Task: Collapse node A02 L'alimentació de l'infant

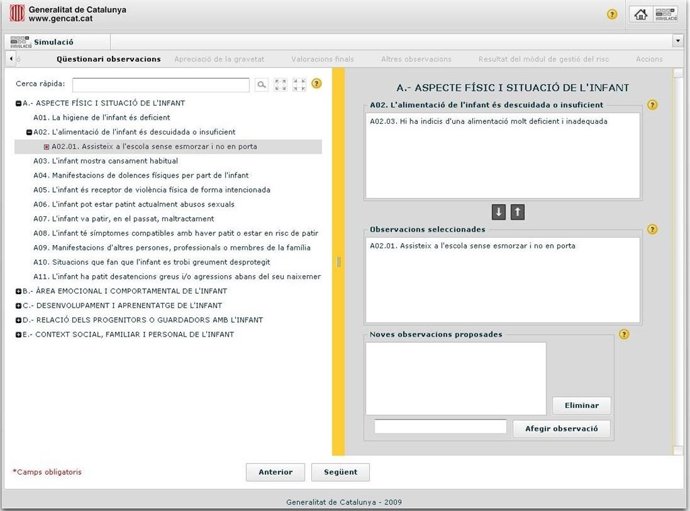Action: [x=29, y=131]
